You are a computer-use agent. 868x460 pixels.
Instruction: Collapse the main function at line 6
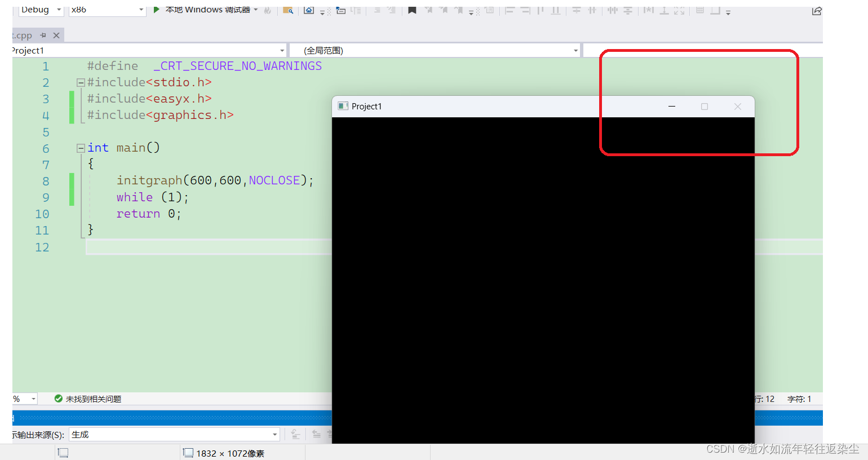pyautogui.click(x=81, y=148)
